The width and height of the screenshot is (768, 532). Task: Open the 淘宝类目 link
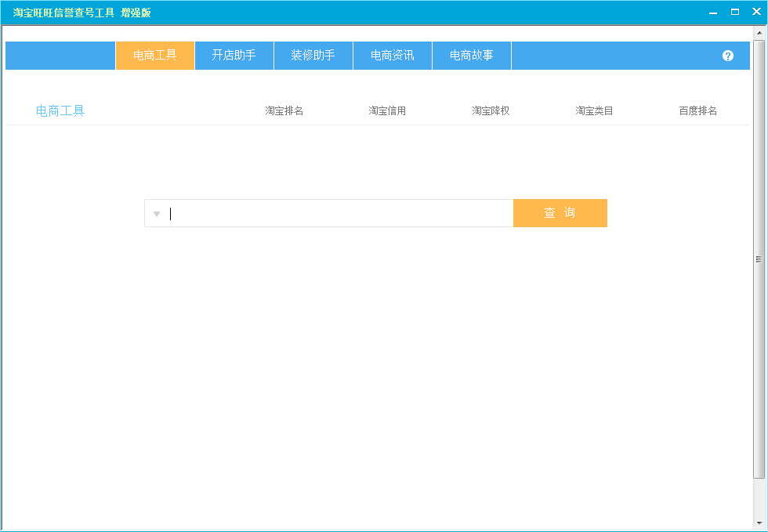pyautogui.click(x=594, y=110)
